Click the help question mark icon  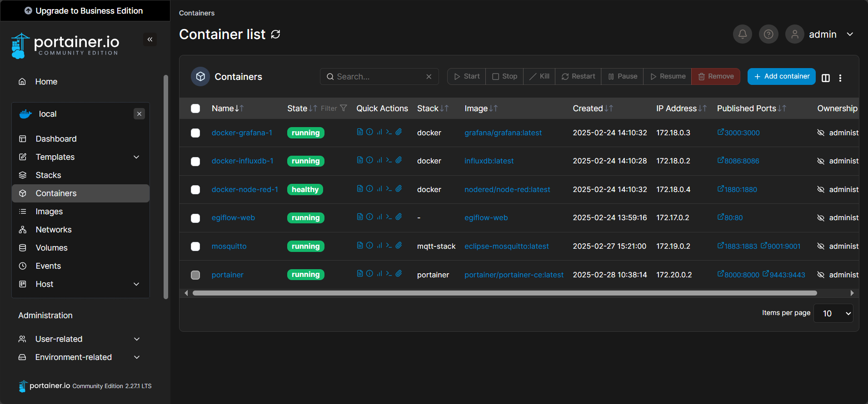768,34
